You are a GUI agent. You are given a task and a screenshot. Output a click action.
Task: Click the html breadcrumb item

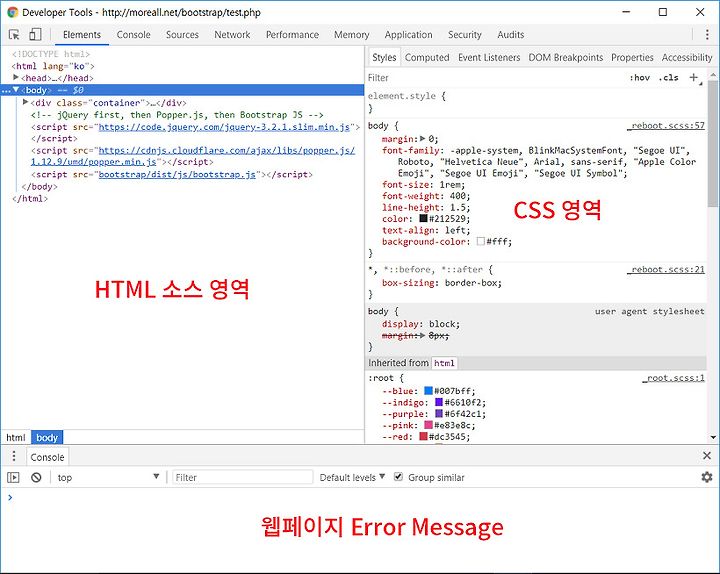(16, 437)
